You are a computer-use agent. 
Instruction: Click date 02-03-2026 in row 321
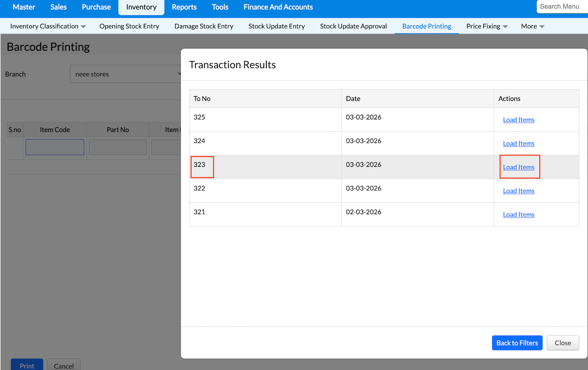(364, 212)
